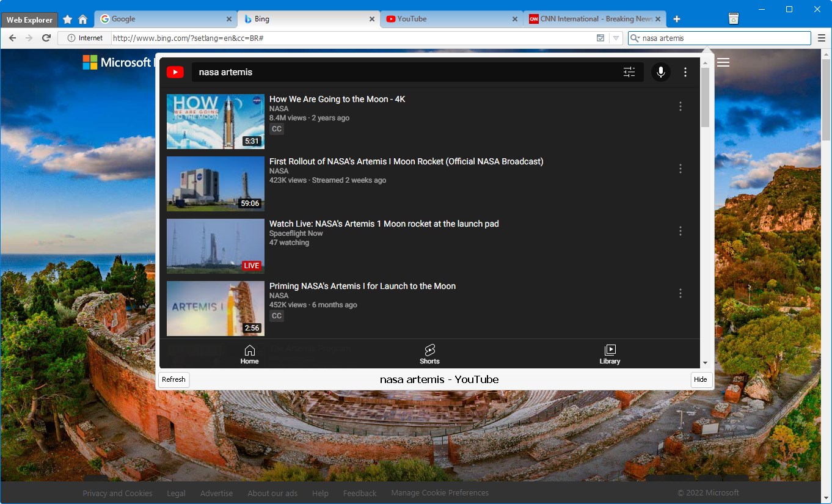Viewport: 832px width, 504px height.
Task: Open the Feedback footer link
Action: pyautogui.click(x=360, y=493)
